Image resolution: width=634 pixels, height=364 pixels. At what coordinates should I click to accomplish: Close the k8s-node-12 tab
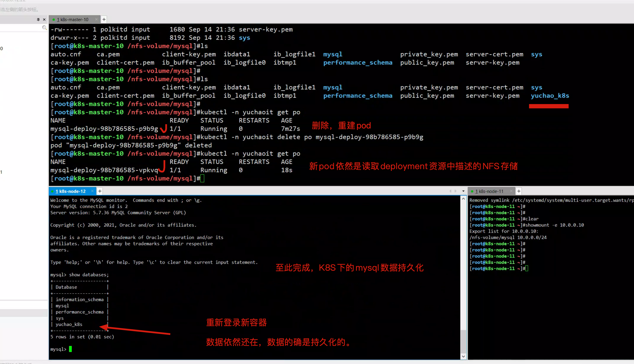click(x=92, y=191)
